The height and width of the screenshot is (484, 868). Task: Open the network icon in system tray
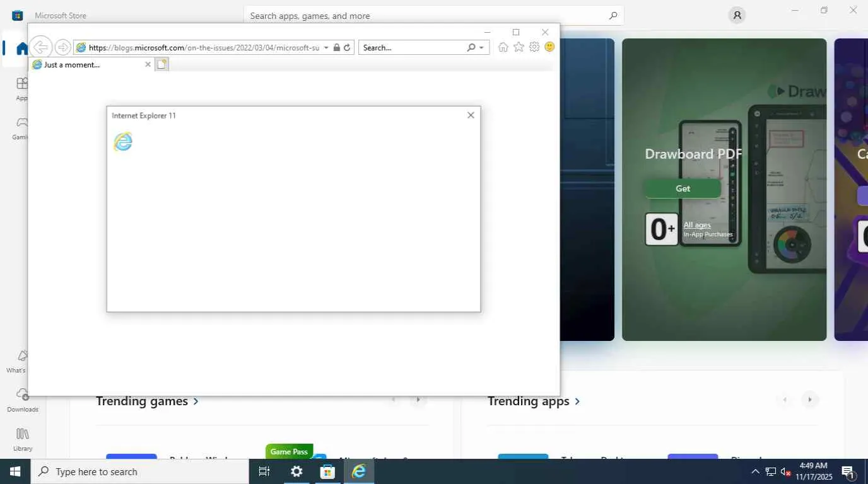pyautogui.click(x=770, y=471)
